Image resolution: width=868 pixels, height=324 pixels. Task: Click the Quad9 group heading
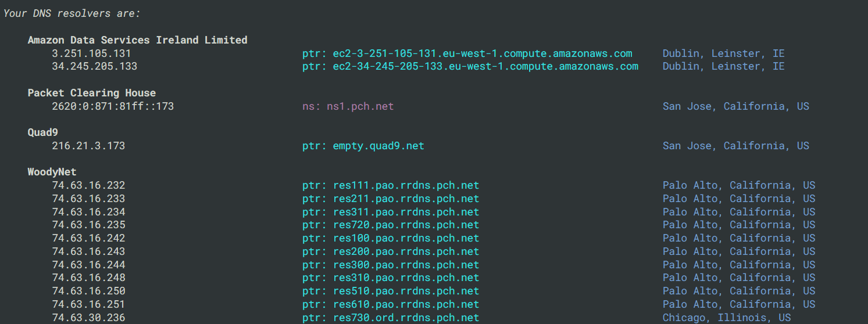pos(43,132)
